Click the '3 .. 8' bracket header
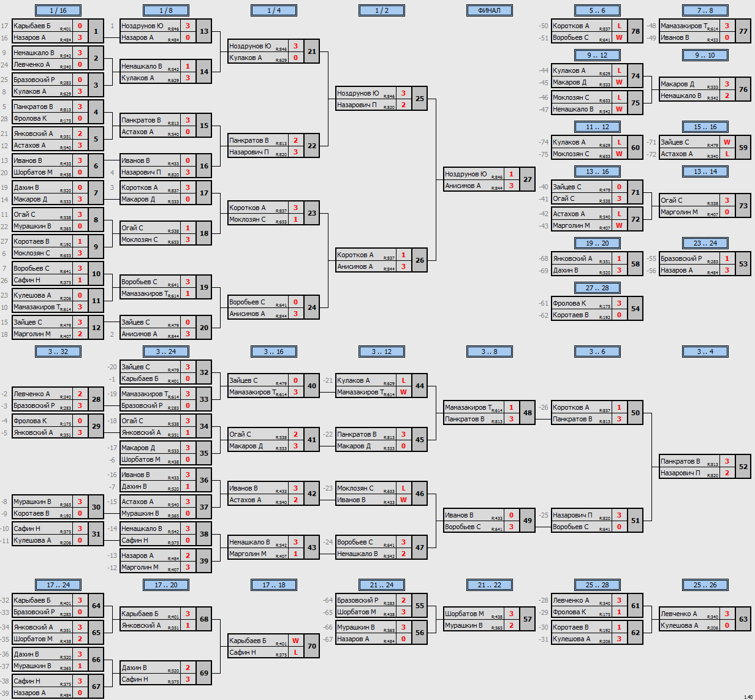Image resolution: width=755 pixels, height=700 pixels. (x=490, y=352)
